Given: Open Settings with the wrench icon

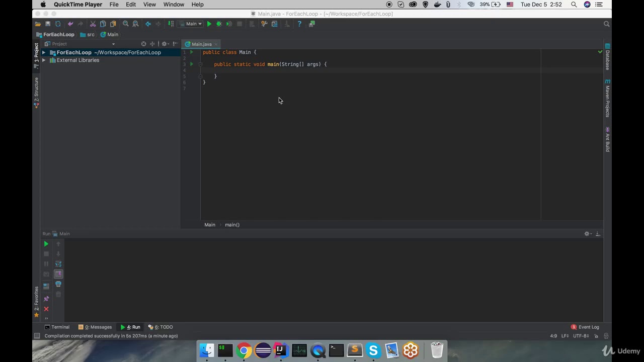Looking at the screenshot, I should 264,24.
